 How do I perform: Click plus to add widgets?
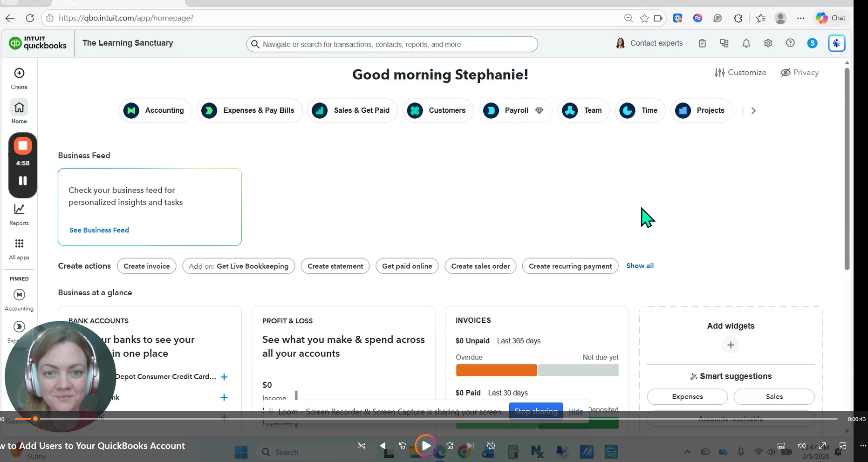[x=731, y=345]
